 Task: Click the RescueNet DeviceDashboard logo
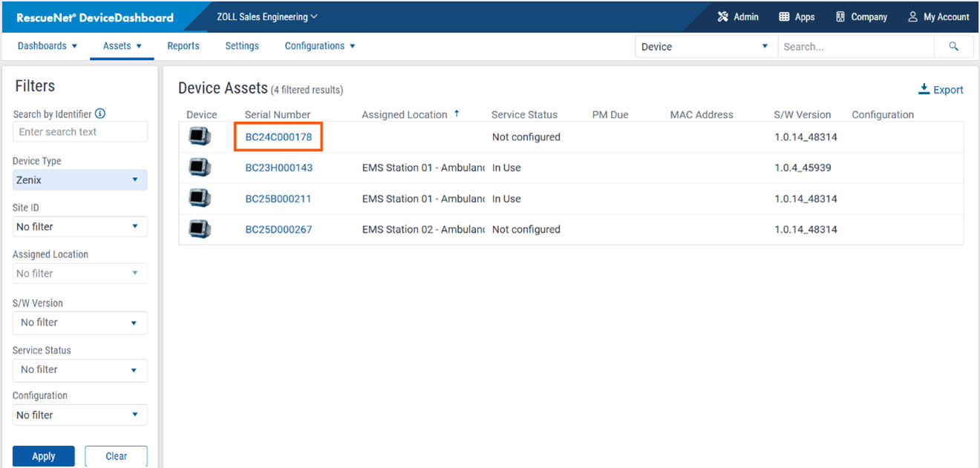click(x=95, y=17)
